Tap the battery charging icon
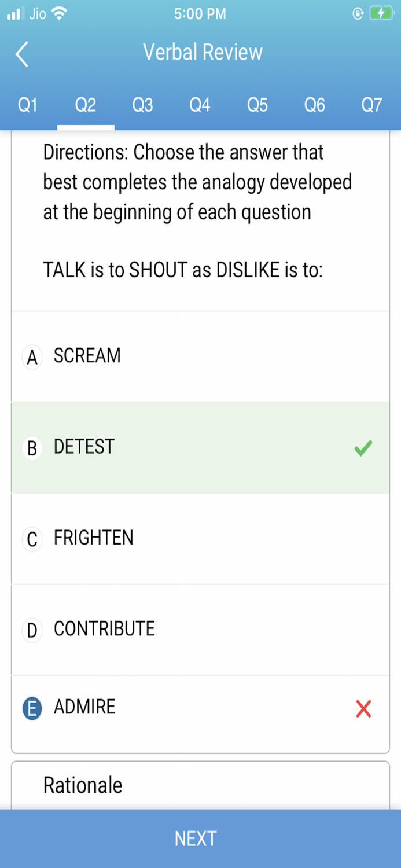 (381, 14)
